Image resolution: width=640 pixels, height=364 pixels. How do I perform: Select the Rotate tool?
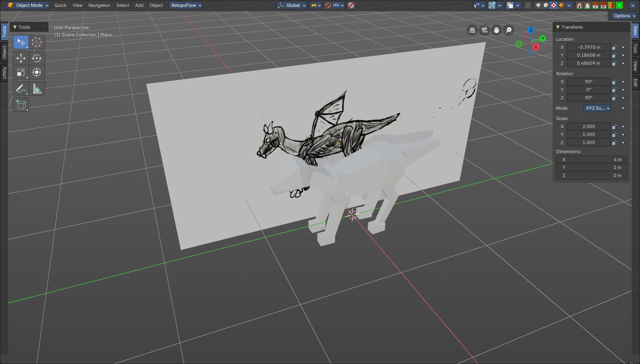(x=37, y=58)
